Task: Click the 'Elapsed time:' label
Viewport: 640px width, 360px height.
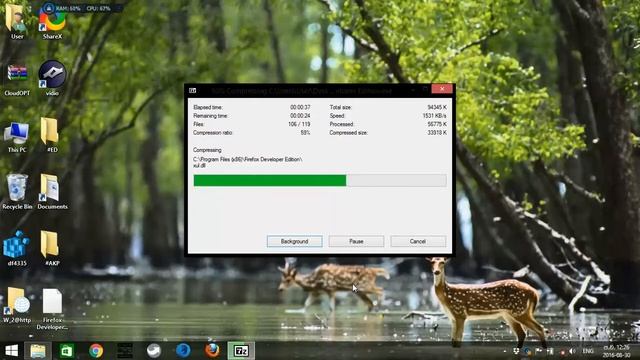Action: pos(208,107)
